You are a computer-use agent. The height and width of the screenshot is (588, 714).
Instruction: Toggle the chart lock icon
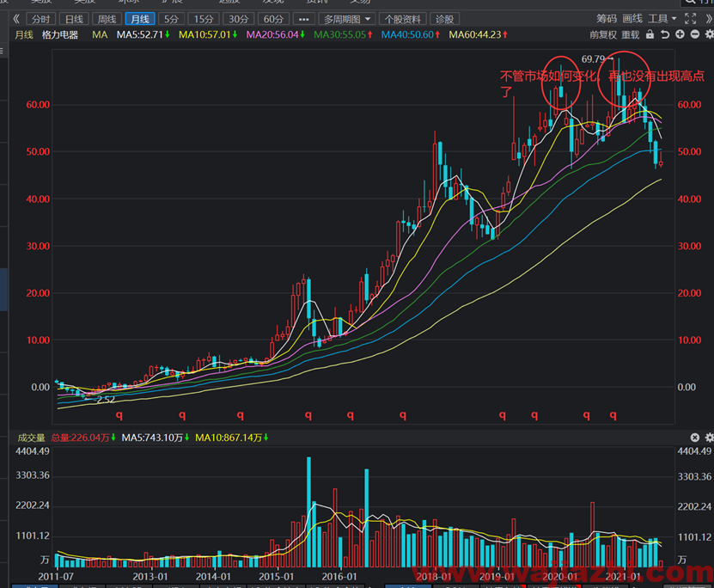tap(650, 34)
